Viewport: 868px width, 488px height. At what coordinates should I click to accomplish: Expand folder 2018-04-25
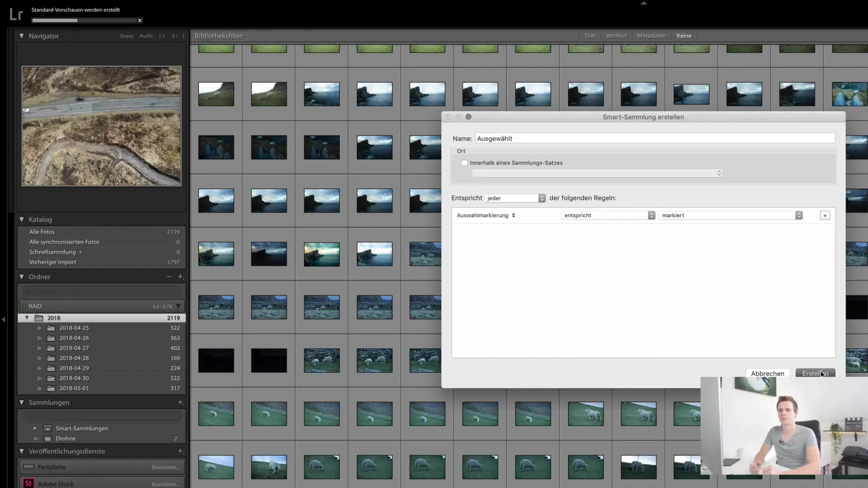(39, 328)
